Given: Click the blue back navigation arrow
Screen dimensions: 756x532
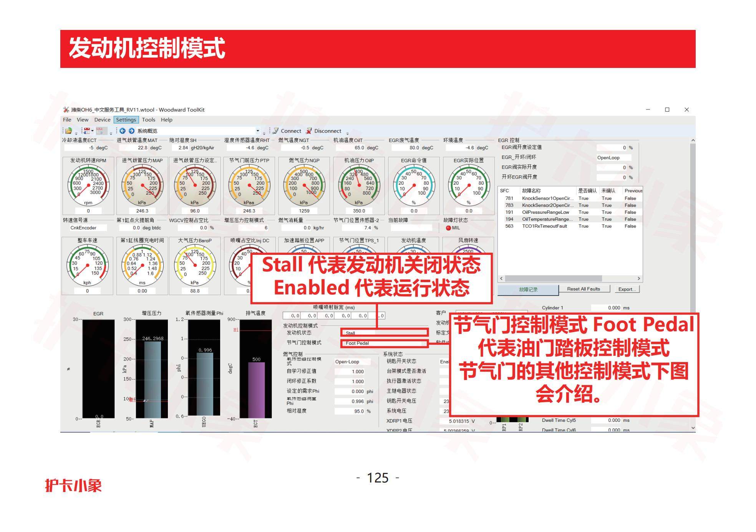Looking at the screenshot, I should point(123,131).
